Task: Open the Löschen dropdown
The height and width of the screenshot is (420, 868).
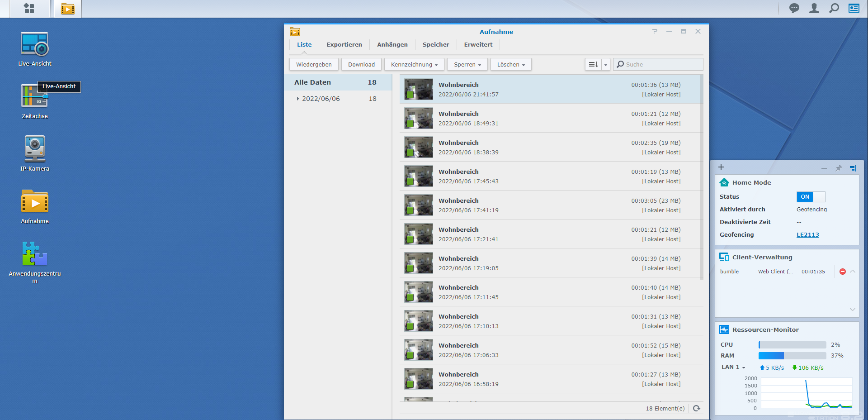Action: [511, 64]
